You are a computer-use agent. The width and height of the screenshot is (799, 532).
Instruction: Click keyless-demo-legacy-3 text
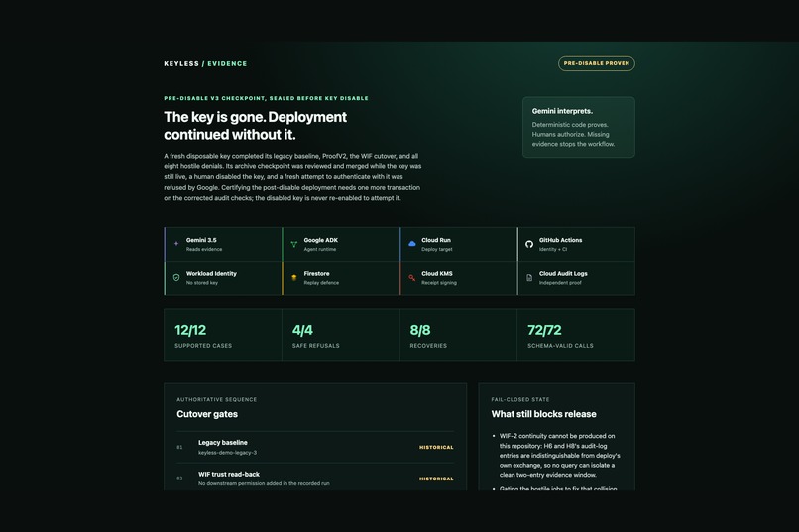(x=227, y=453)
